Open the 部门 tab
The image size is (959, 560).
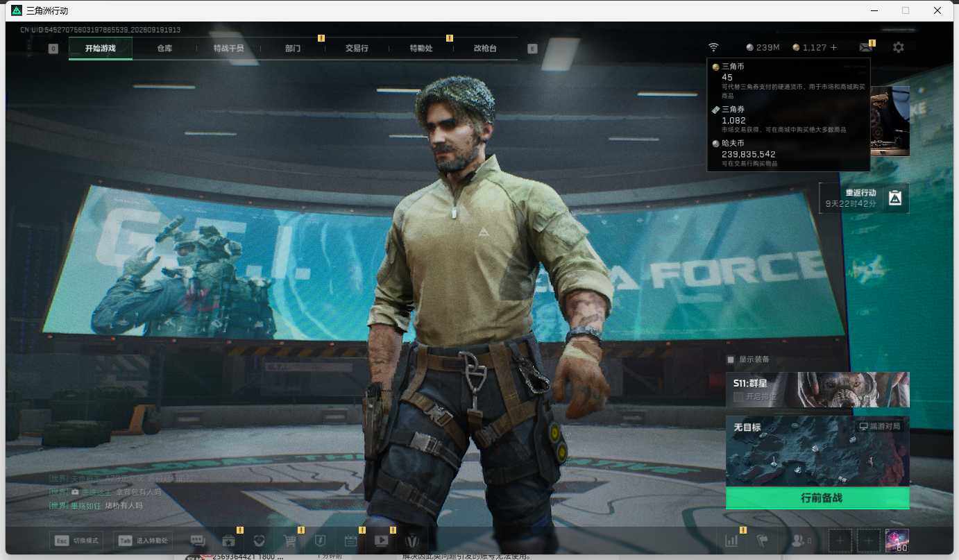(293, 49)
